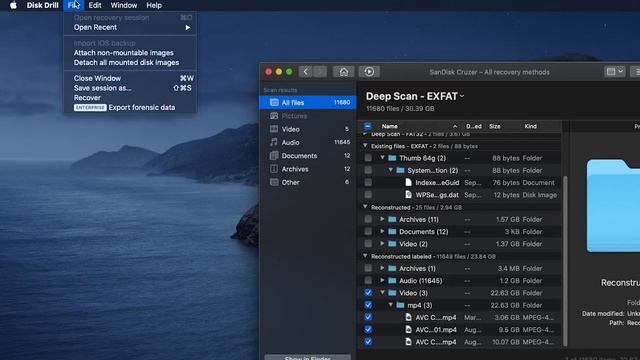
Task: Expand the Documents (12) folder
Action: point(382,231)
